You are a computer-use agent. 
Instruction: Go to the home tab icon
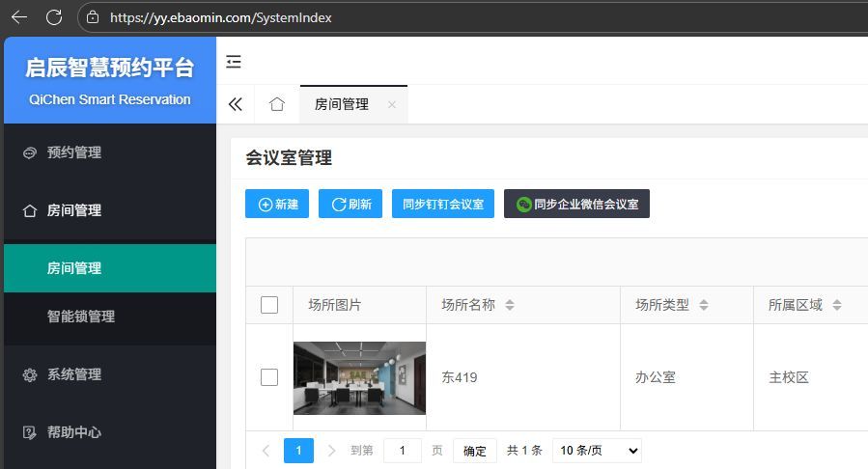277,104
